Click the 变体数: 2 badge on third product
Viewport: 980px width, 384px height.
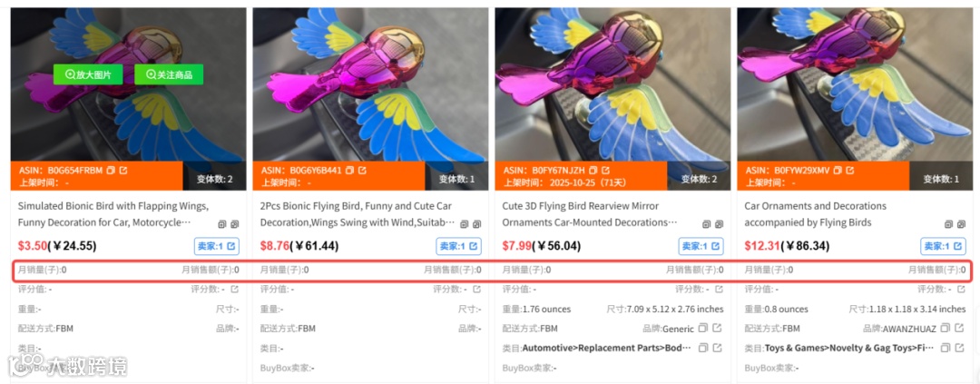pos(699,179)
